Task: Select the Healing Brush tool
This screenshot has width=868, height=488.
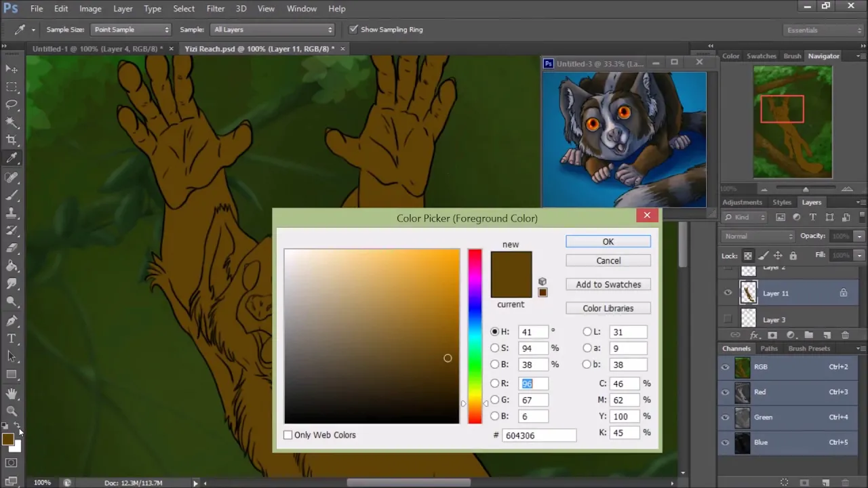Action: tap(12, 177)
